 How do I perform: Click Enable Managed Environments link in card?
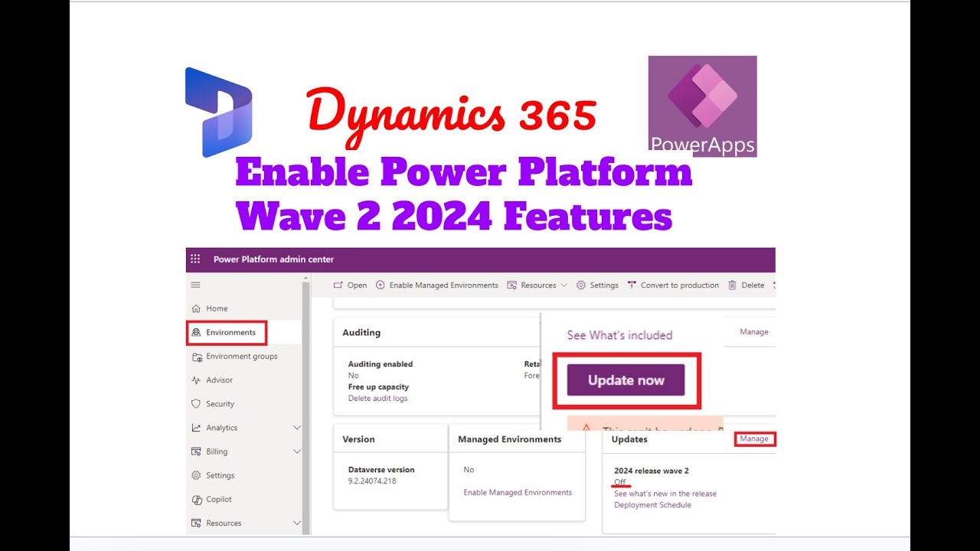[x=518, y=492]
